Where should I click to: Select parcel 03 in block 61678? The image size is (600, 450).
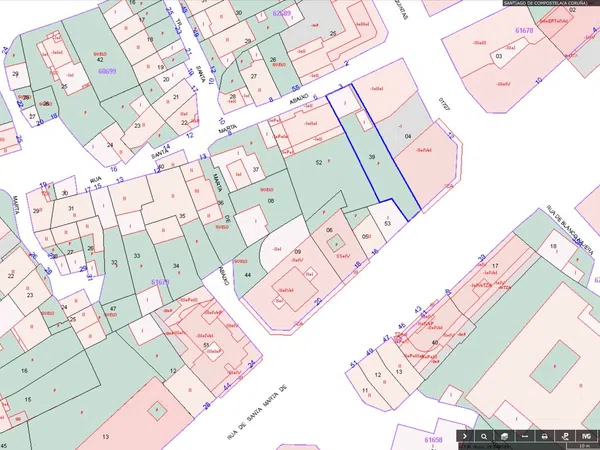pyautogui.click(x=499, y=56)
